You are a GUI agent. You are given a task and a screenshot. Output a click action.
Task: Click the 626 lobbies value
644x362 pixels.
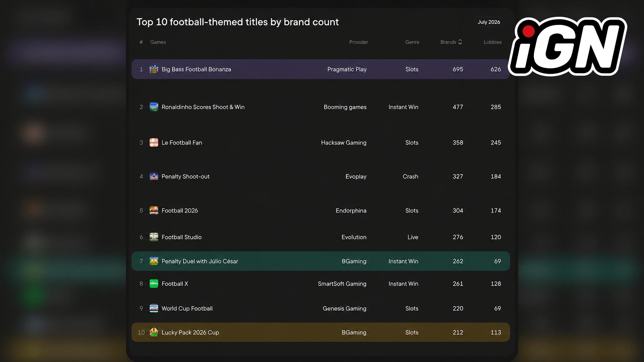coord(496,69)
